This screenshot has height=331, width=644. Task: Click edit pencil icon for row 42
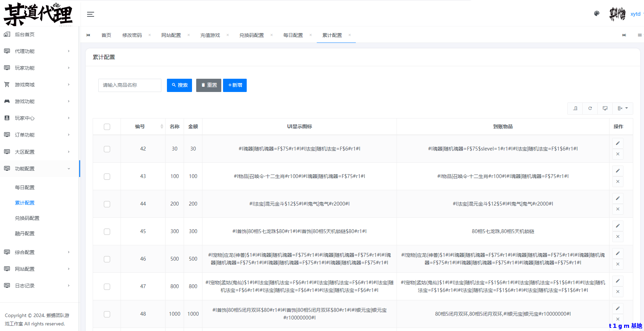tap(618, 143)
